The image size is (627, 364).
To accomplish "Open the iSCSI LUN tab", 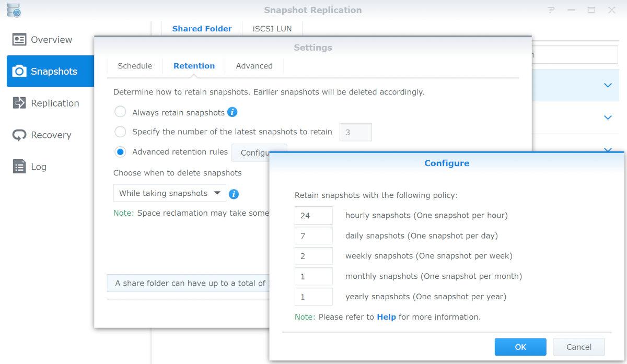I will (272, 29).
